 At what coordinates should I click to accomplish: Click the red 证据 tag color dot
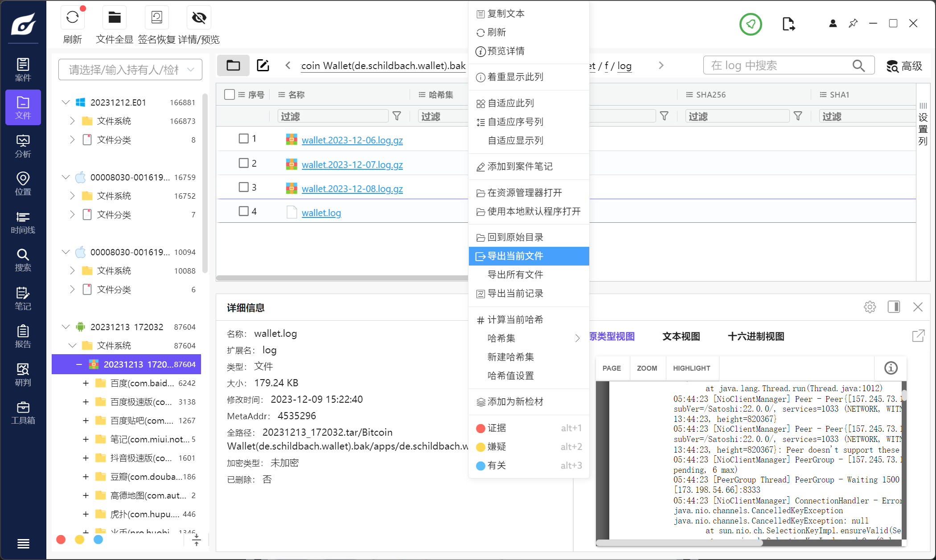[x=480, y=428]
